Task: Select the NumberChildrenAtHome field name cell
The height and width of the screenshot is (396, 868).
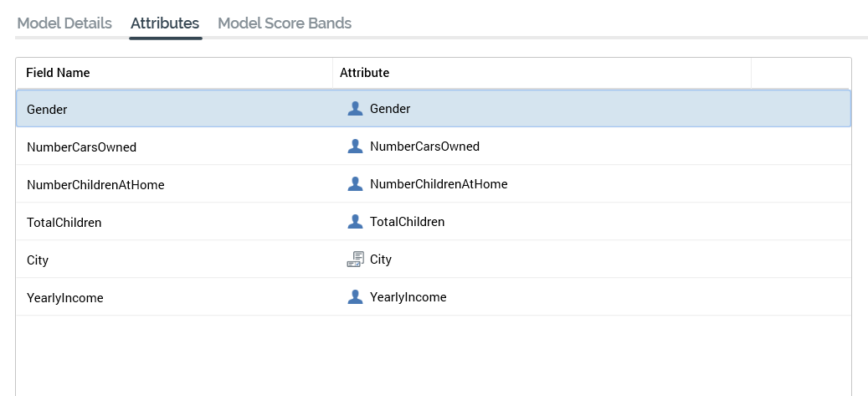Action: click(x=95, y=185)
